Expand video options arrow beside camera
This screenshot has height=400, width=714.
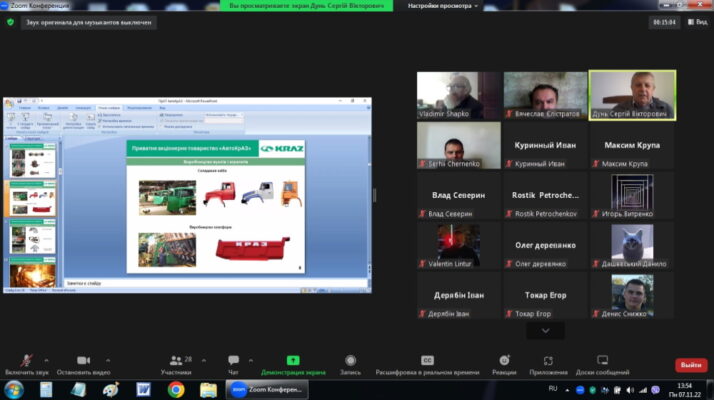click(x=108, y=360)
